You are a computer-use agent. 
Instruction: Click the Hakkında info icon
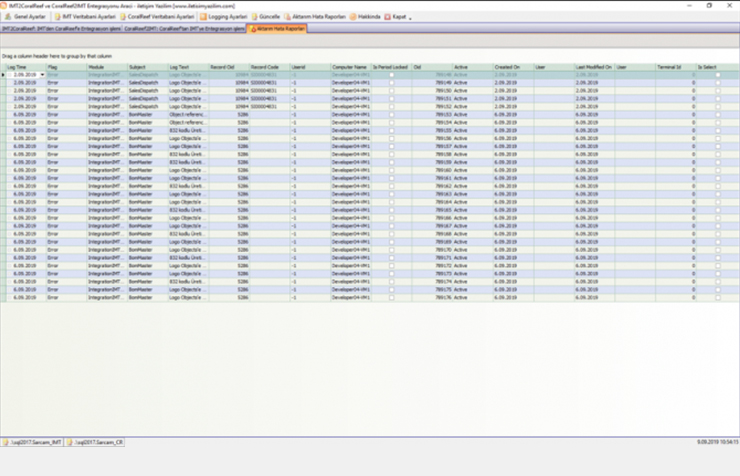point(353,17)
